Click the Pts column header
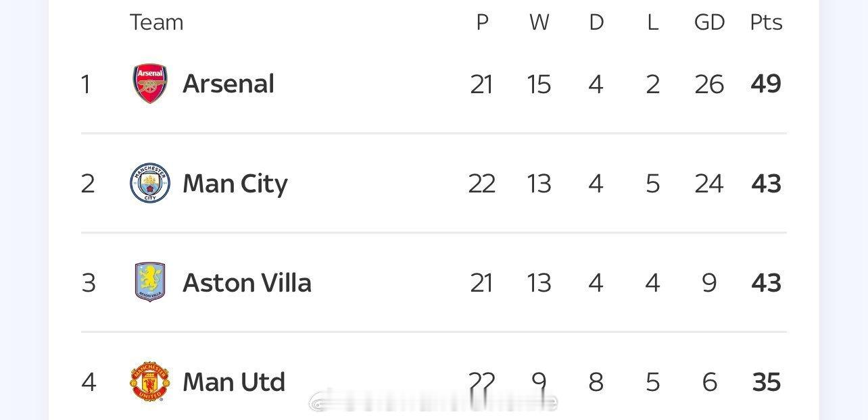Viewport: 868px width, 420px height. (x=766, y=22)
